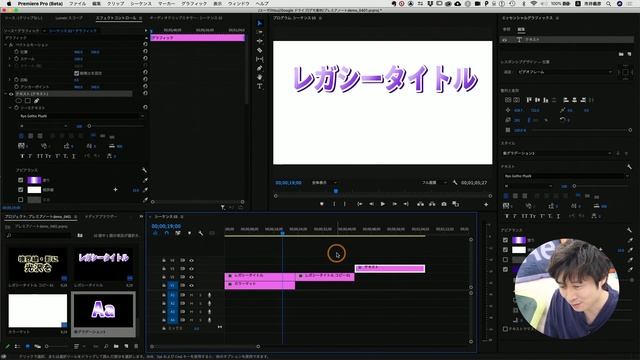The height and width of the screenshot is (360, 640).
Task: Step back one frame in Program monitor
Action: pos(371,204)
